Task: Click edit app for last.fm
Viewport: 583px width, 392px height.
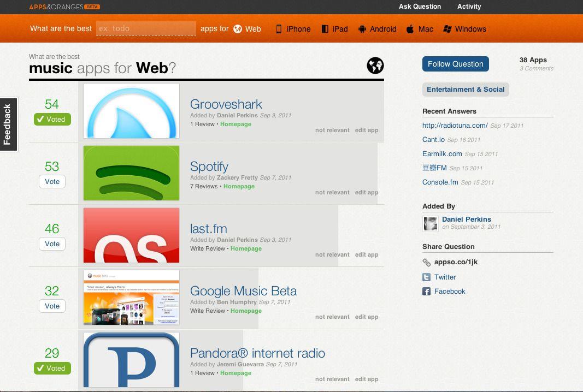Action: tap(367, 254)
